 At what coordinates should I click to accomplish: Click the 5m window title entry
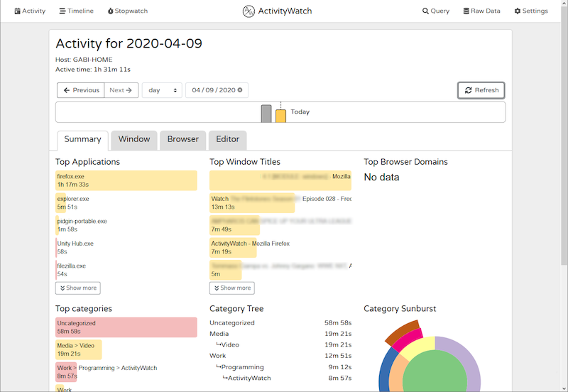pyautogui.click(x=280, y=270)
